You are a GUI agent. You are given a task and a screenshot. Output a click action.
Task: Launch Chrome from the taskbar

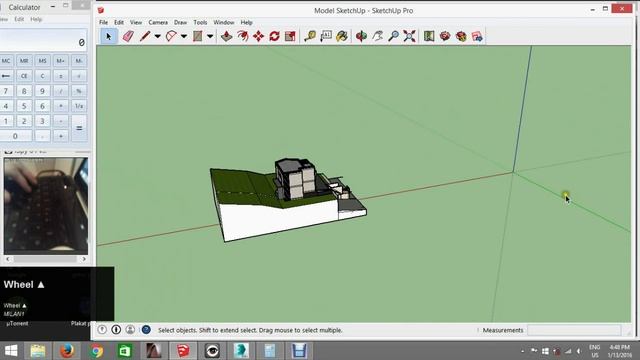pos(96,351)
